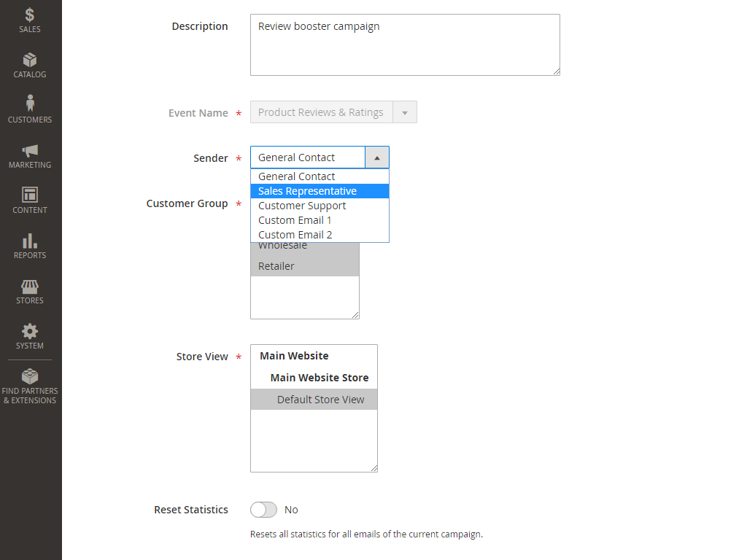Click the Event Name select field
This screenshot has height=560, width=747.
coord(333,112)
